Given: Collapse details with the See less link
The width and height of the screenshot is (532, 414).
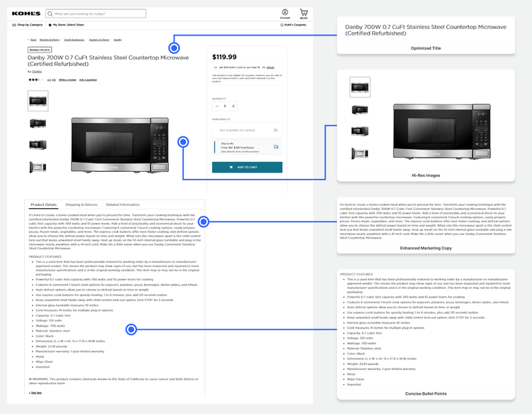Looking at the screenshot, I should pos(36,393).
